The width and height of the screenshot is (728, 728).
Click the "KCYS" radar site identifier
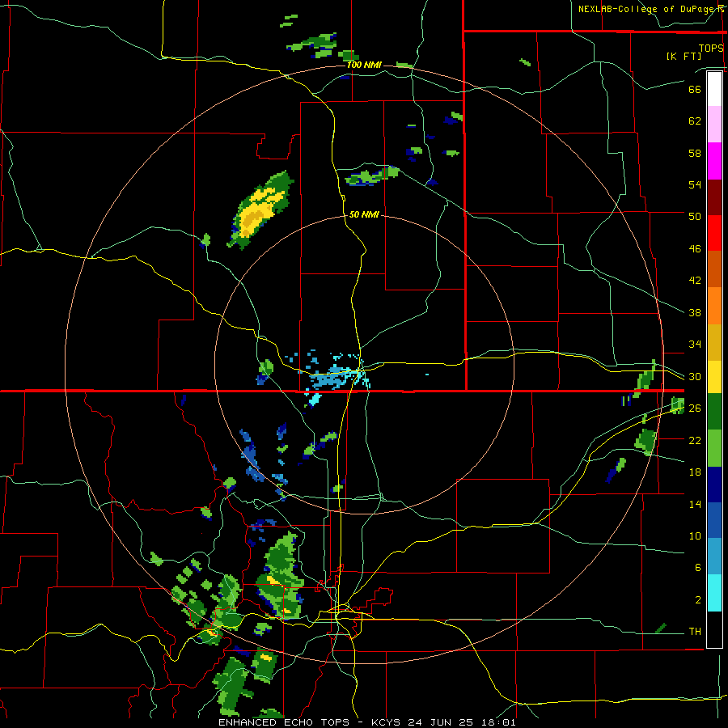(x=386, y=722)
